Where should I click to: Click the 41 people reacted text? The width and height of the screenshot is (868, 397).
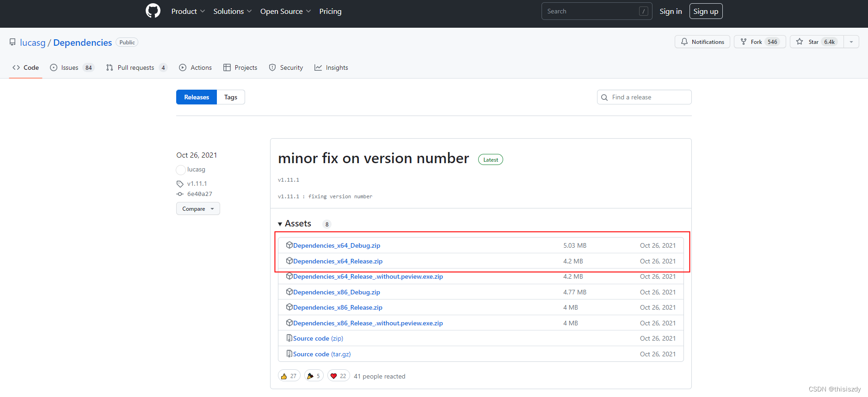coord(379,376)
